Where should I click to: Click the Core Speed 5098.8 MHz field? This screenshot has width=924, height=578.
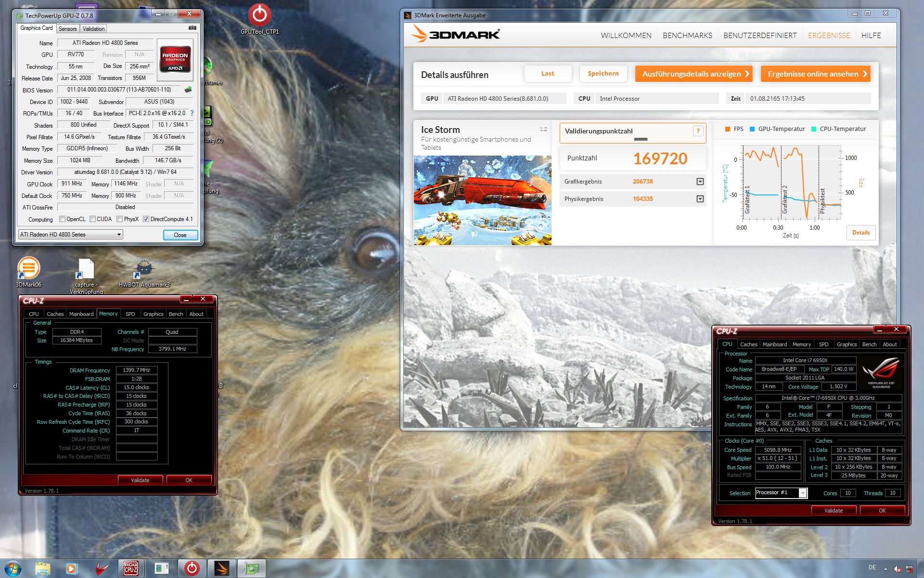click(x=778, y=450)
